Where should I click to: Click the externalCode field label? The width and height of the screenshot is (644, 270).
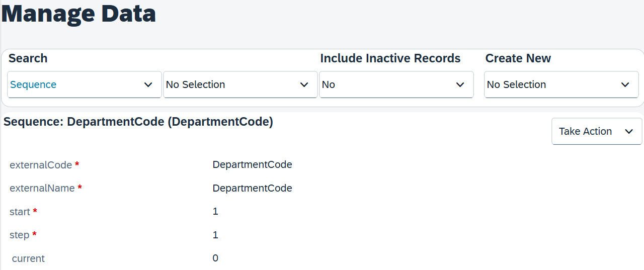click(x=41, y=165)
